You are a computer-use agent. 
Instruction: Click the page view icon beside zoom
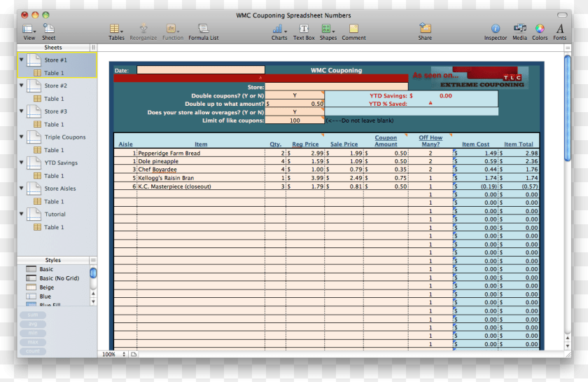tap(134, 354)
